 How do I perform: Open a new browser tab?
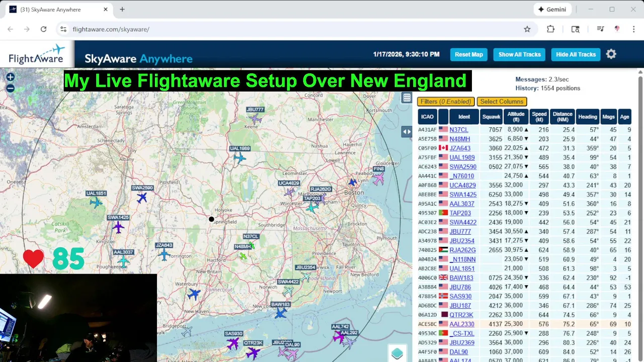coord(122,10)
